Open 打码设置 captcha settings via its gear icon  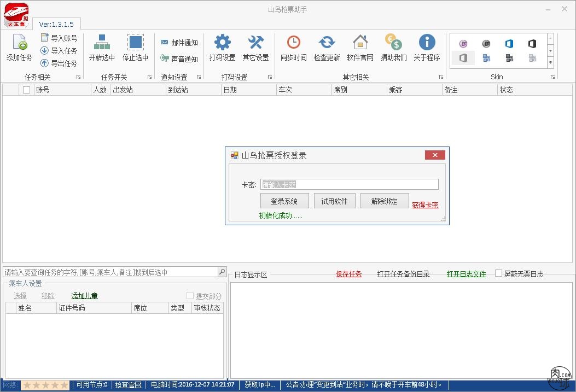pyautogui.click(x=222, y=42)
